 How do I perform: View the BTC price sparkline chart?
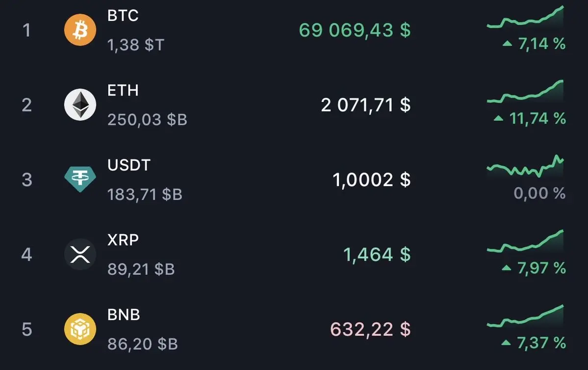coord(525,17)
